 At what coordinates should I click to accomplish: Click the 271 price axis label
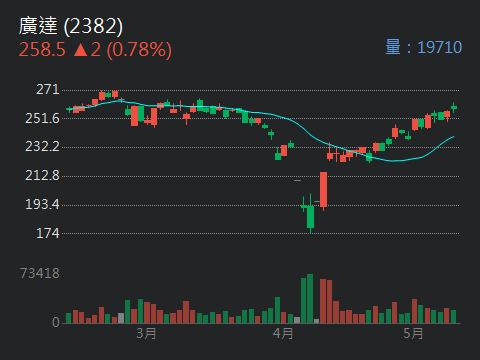[x=48, y=89]
